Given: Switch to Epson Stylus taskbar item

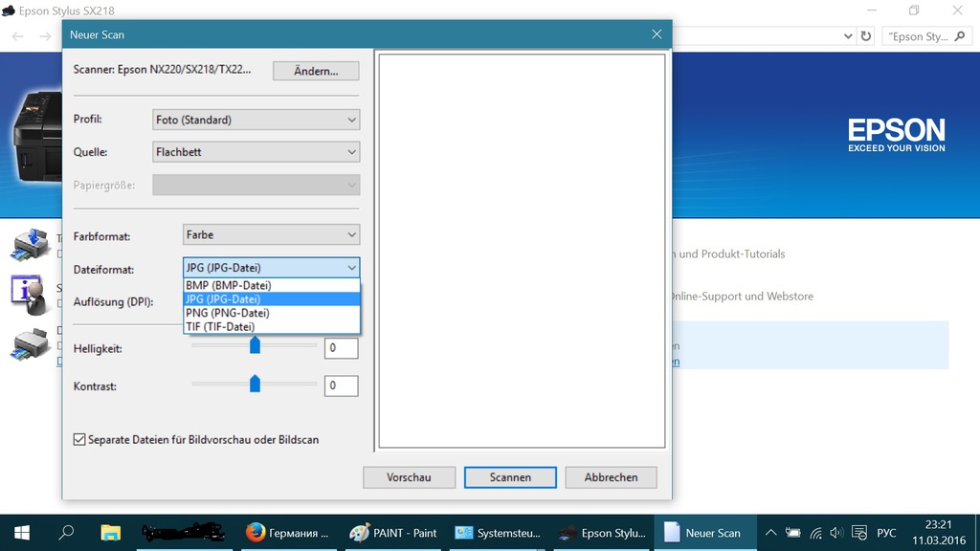Looking at the screenshot, I should coord(603,533).
